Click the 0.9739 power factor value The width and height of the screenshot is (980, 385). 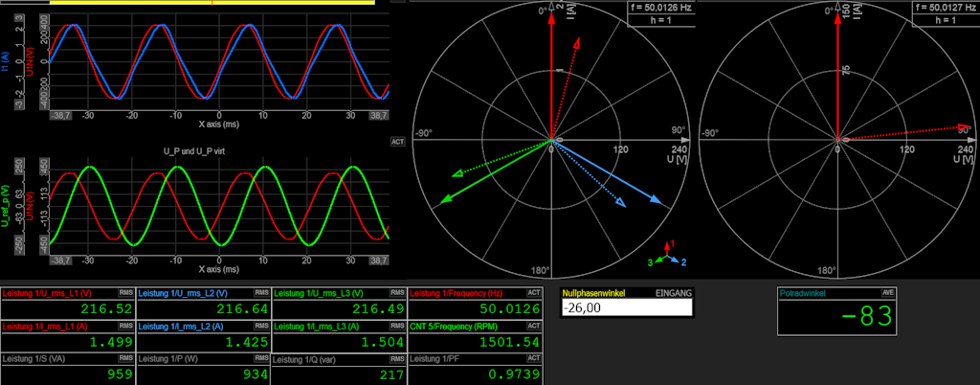click(516, 374)
